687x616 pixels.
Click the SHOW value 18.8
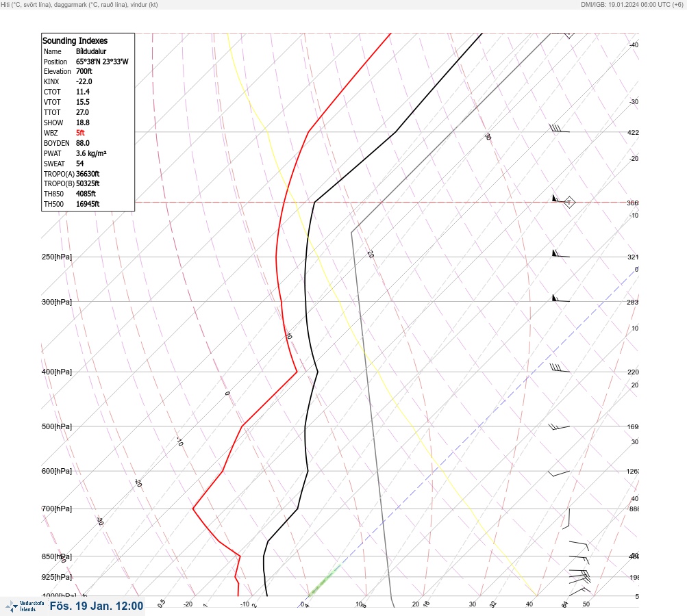coord(83,123)
